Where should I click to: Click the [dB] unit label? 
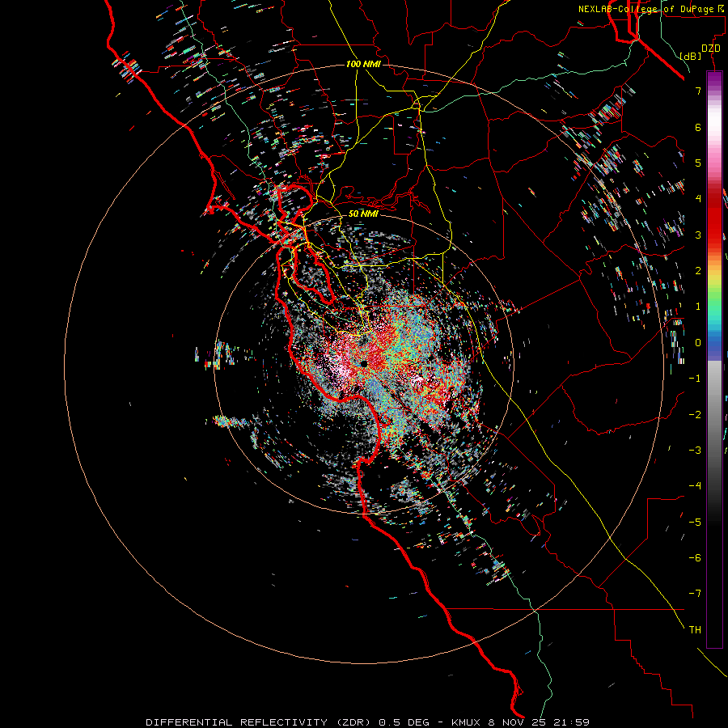pyautogui.click(x=691, y=56)
